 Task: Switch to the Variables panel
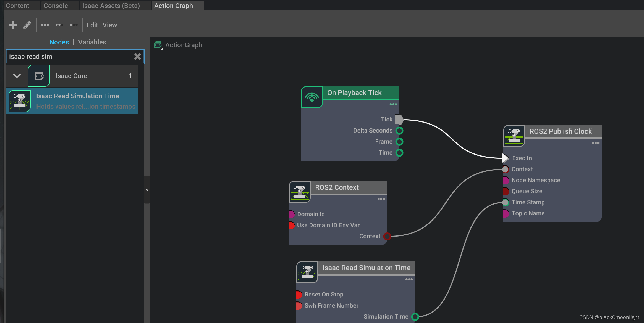pos(92,42)
